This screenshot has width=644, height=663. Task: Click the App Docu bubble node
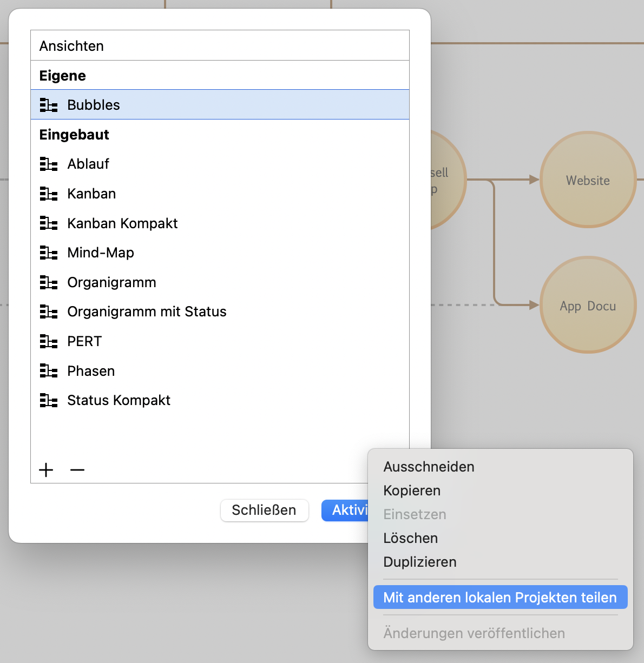tap(588, 306)
